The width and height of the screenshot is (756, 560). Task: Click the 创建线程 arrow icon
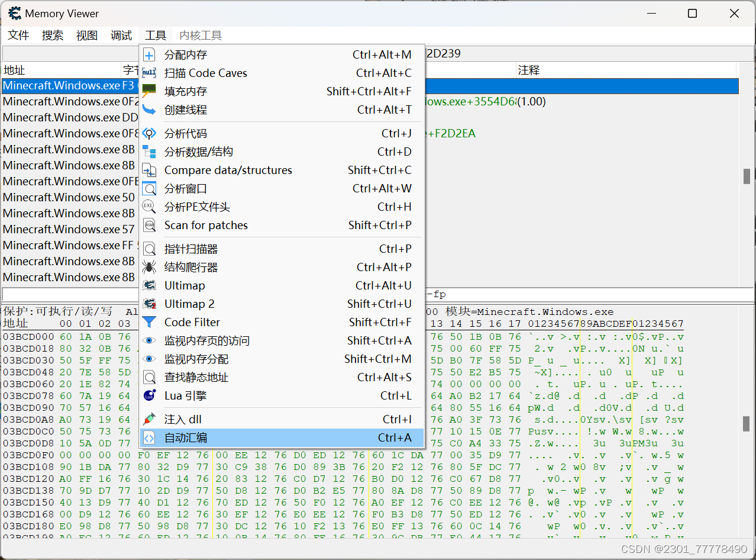[150, 110]
